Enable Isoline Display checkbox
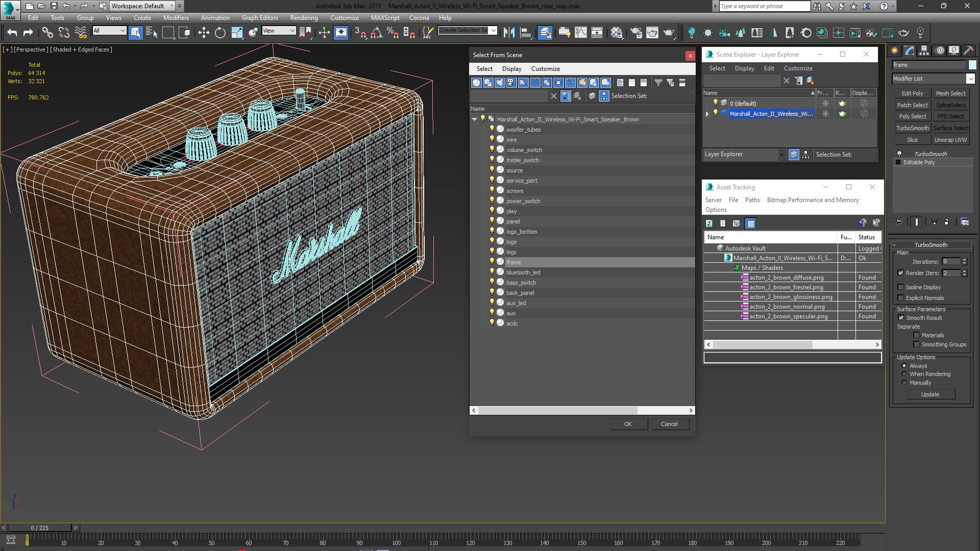This screenshot has height=551, width=980. tap(900, 287)
